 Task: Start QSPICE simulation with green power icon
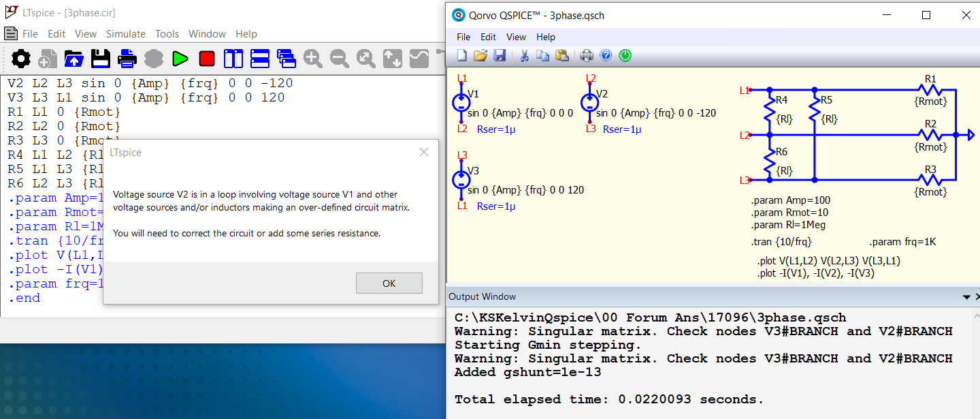[x=625, y=56]
